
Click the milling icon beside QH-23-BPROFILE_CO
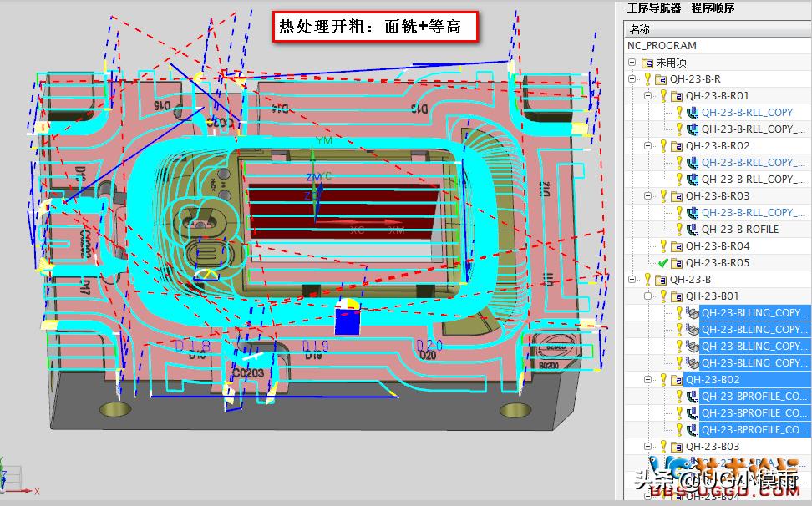point(693,397)
